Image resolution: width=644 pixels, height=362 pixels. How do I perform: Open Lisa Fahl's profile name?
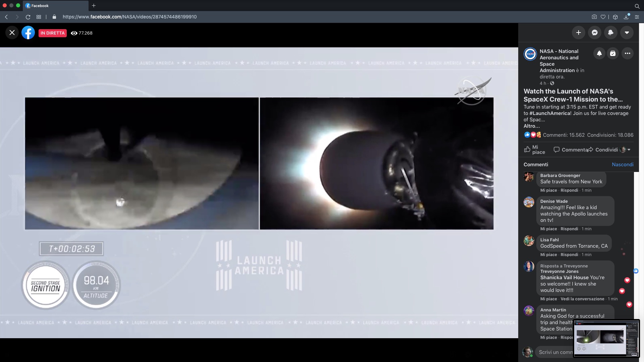(549, 240)
